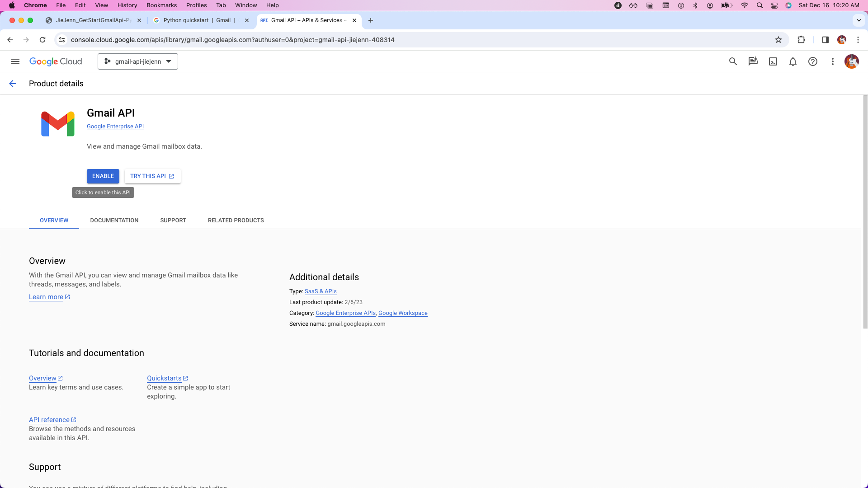The height and width of the screenshot is (488, 868).
Task: Open the Google Enterprise API link
Action: click(115, 127)
